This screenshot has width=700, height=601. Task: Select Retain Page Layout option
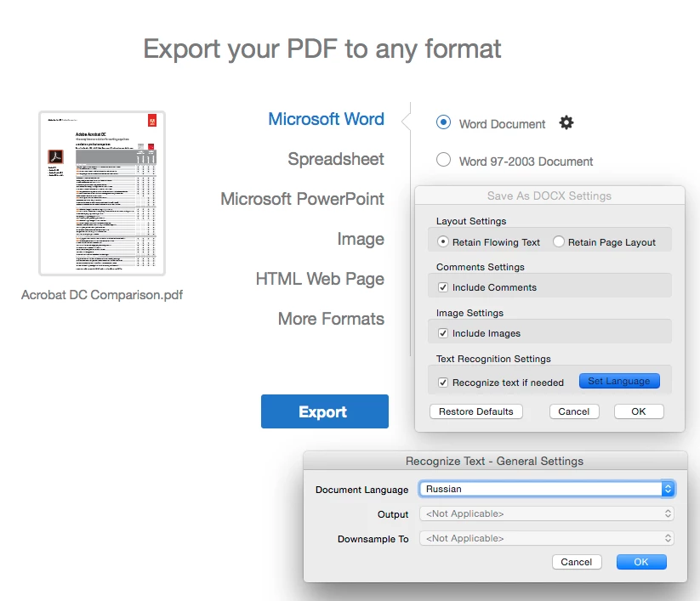click(559, 241)
